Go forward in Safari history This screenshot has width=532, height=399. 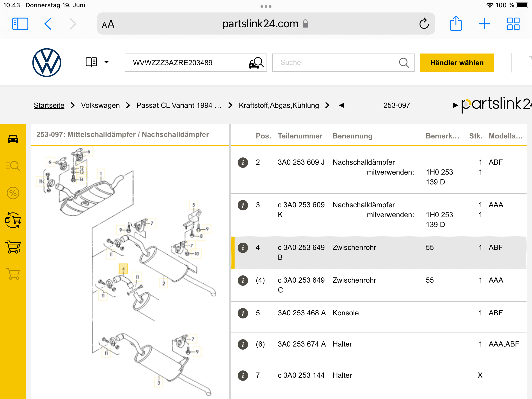point(73,24)
